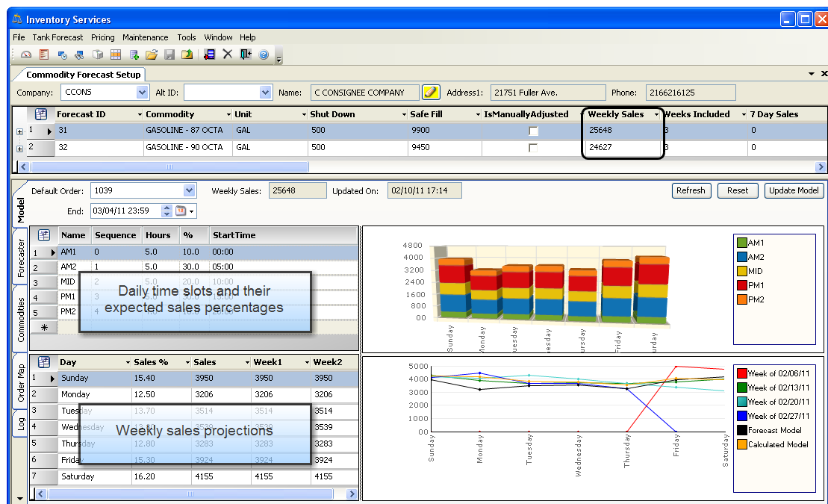Click the yellow pencil edit icon beside Name

pos(431,93)
